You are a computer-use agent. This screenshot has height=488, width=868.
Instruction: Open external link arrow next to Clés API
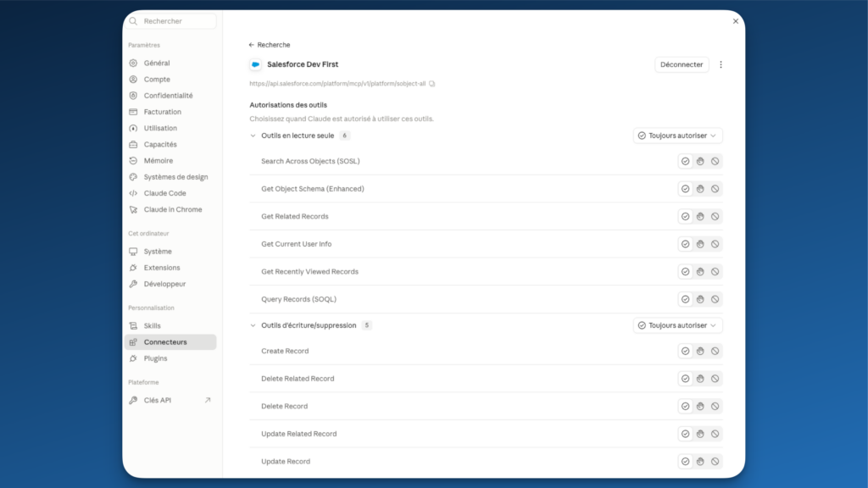pos(208,400)
